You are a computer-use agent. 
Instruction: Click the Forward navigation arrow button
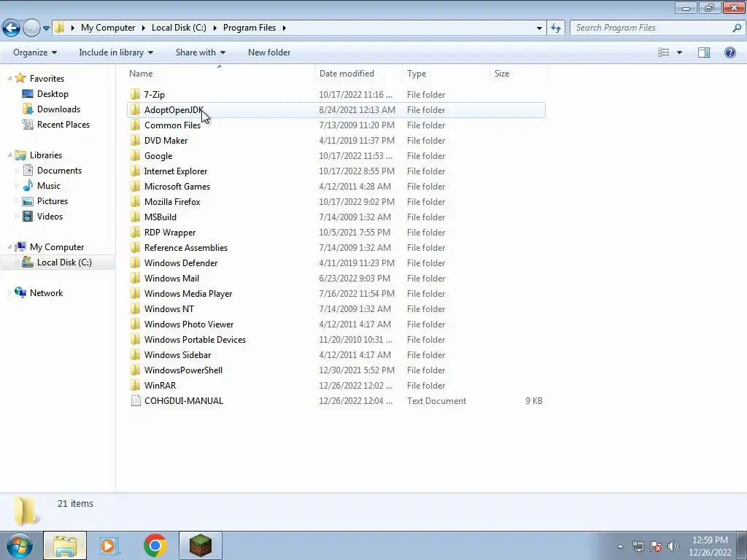(31, 28)
